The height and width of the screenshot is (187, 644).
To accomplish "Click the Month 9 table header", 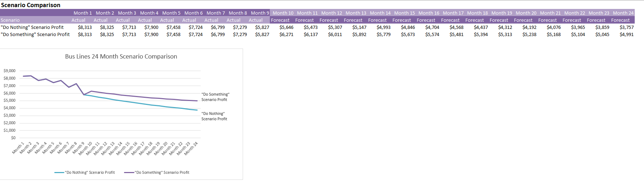I will click(x=260, y=13).
